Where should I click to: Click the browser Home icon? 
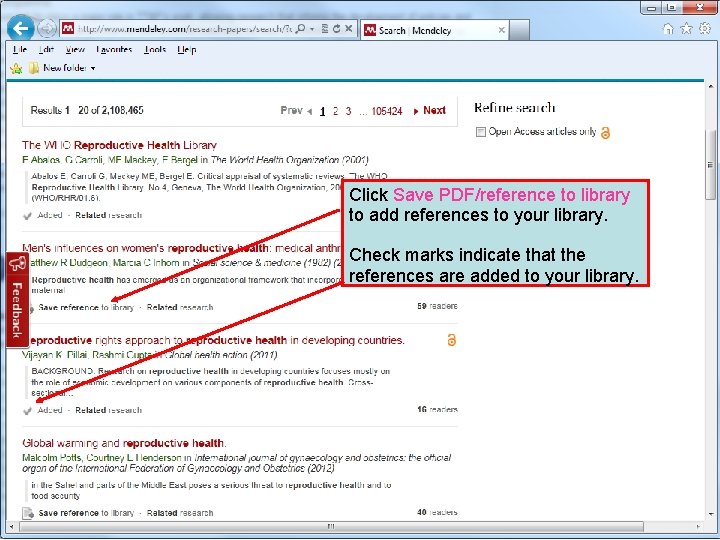[669, 29]
